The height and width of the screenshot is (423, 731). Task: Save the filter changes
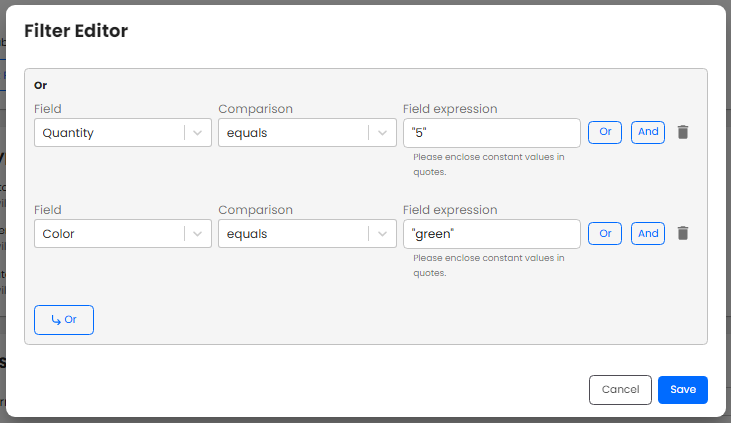pos(683,390)
